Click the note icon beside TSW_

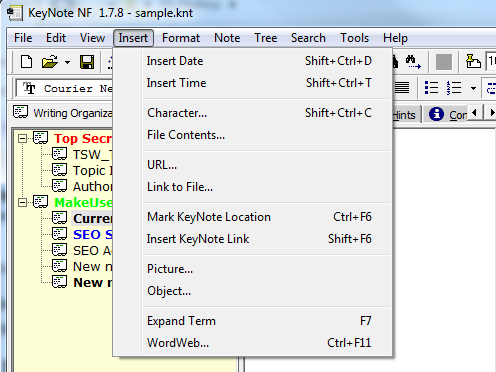[60, 154]
